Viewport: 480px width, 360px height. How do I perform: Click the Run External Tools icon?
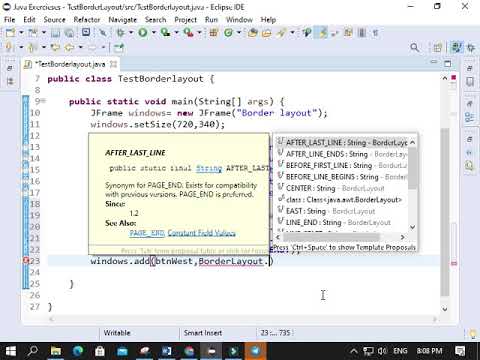[188, 33]
